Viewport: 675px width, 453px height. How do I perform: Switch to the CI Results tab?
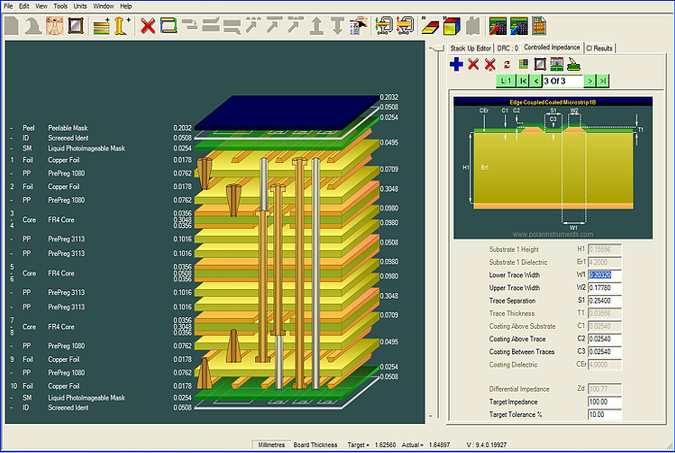601,47
